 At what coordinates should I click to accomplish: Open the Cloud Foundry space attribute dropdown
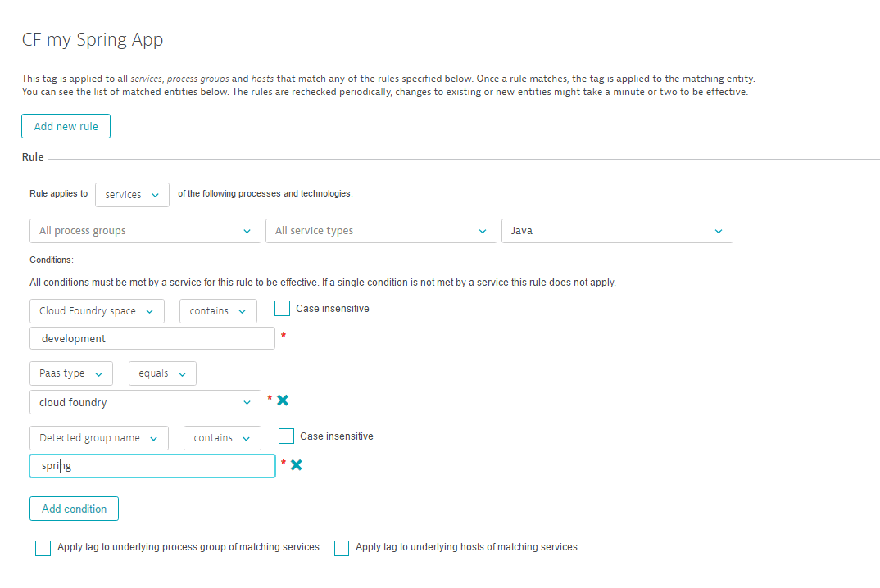point(97,311)
